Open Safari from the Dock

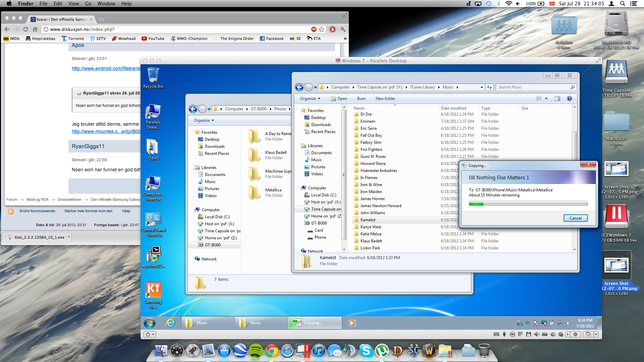tap(287, 351)
